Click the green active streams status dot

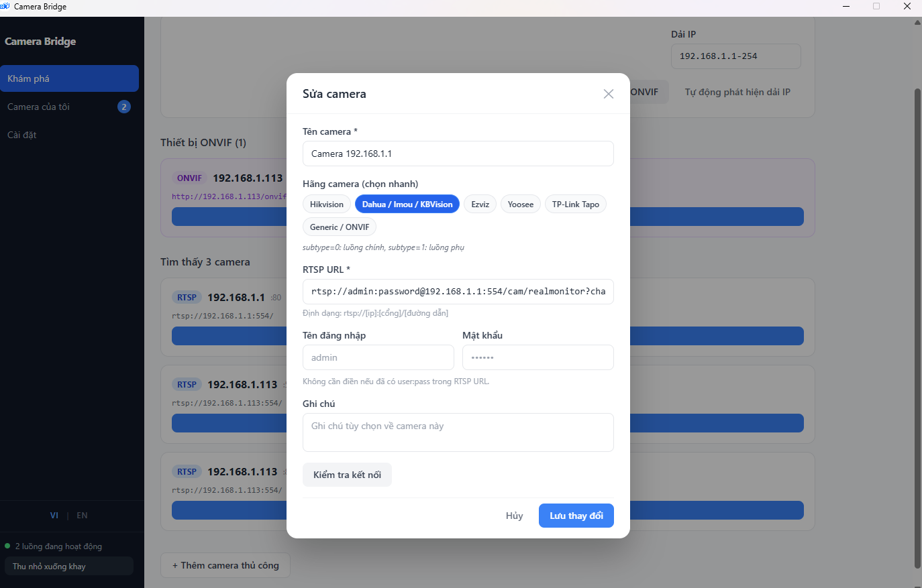(7, 546)
